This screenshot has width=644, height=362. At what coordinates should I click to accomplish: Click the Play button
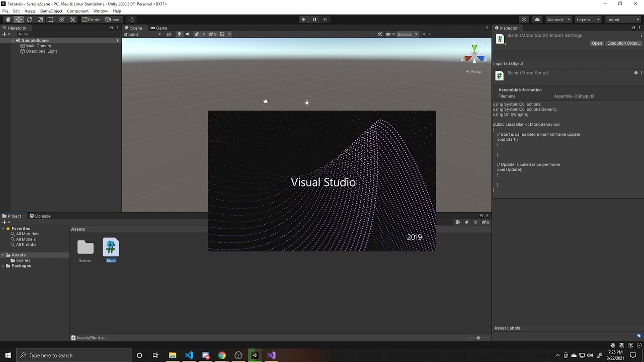303,20
